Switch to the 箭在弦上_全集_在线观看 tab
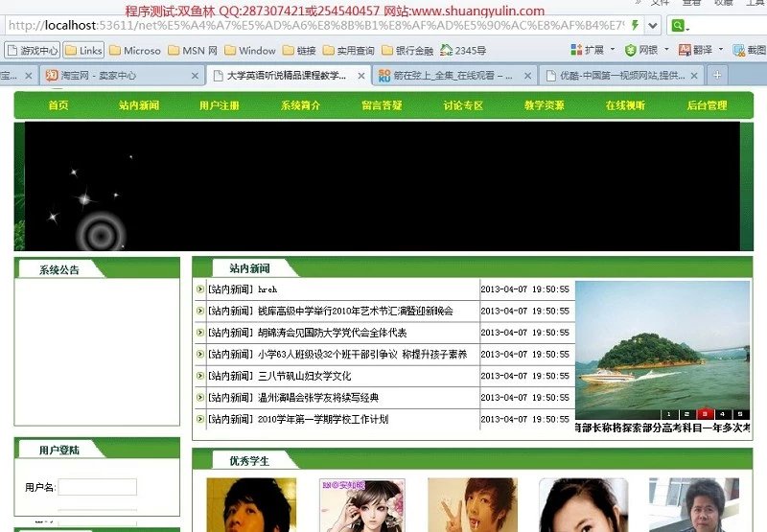The height and width of the screenshot is (532, 767). 453,76
